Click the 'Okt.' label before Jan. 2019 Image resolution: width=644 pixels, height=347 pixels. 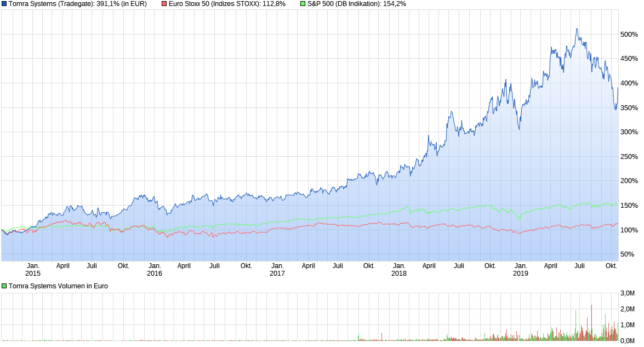[x=491, y=266]
